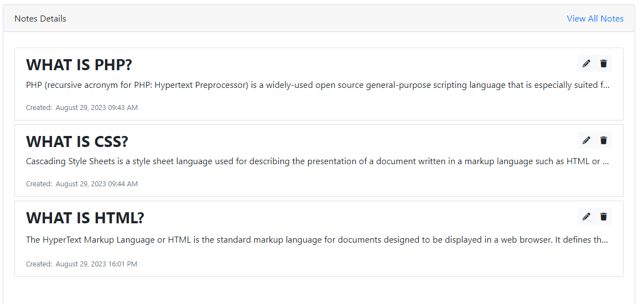This screenshot has height=304, width=644.
Task: Click the 'WHAT IS HTML?' note title
Action: [85, 218]
